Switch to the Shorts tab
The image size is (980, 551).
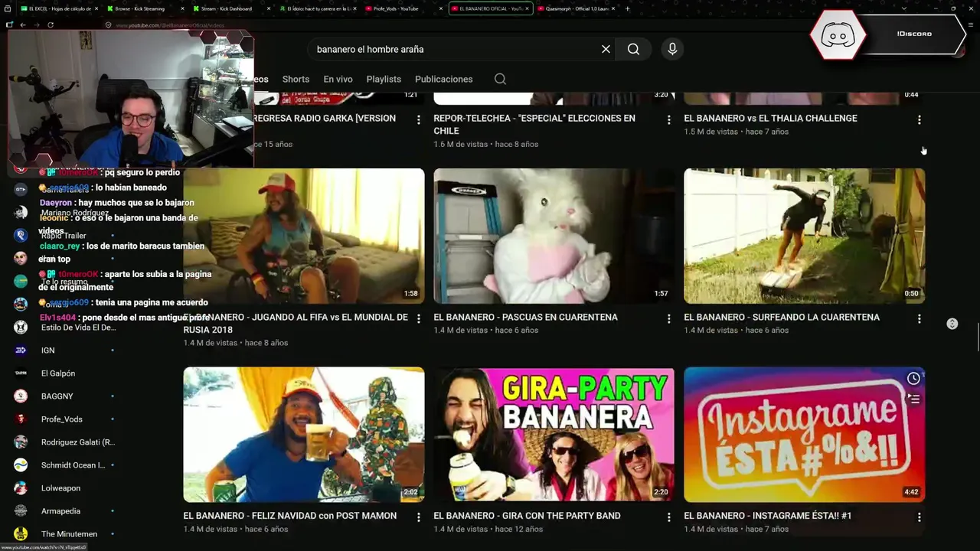point(296,79)
